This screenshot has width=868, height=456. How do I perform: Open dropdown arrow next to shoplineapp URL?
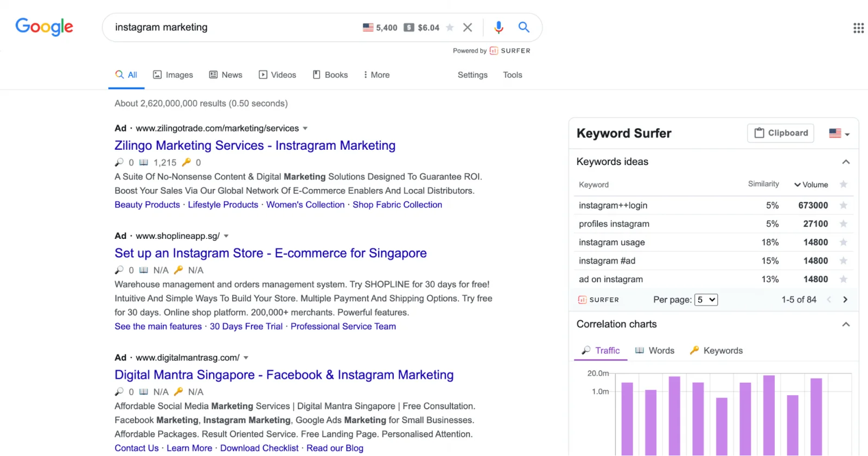click(226, 236)
